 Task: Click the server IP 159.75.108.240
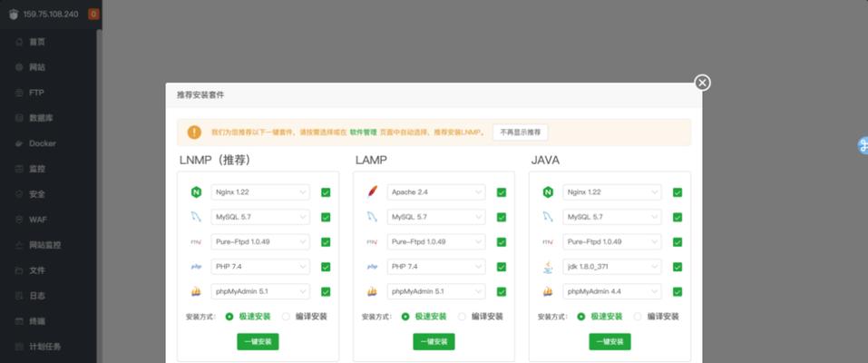tap(51, 15)
